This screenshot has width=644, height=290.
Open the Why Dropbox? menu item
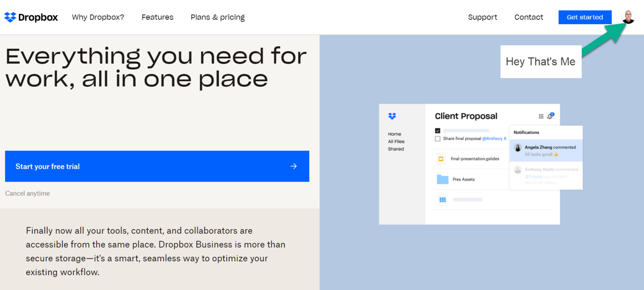[98, 17]
